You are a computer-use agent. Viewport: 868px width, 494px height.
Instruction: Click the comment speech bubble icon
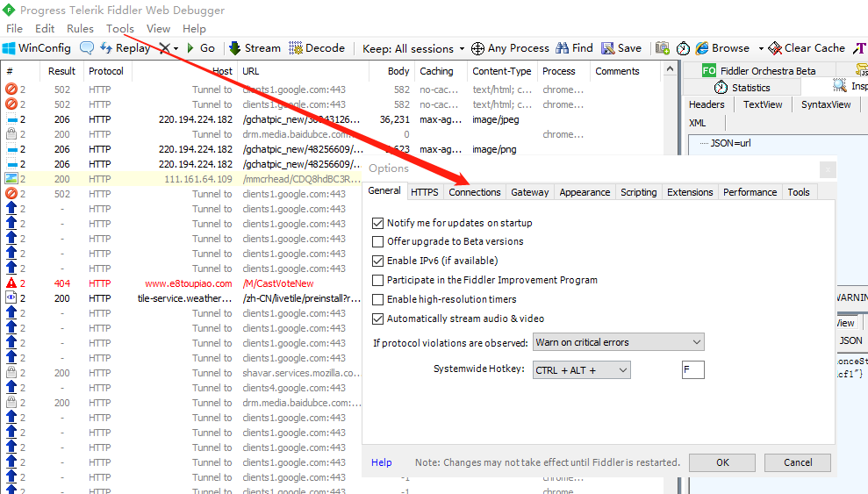[87, 48]
